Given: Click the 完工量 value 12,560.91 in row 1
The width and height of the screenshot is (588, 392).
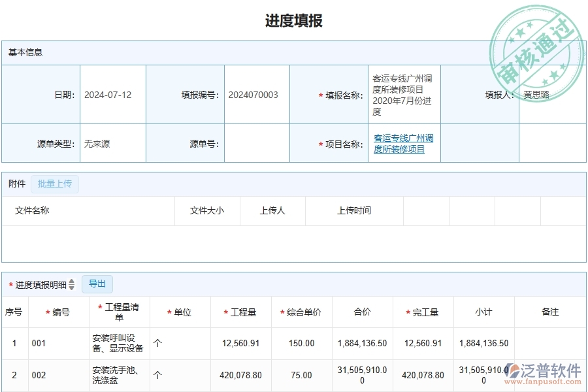Looking at the screenshot, I should tap(423, 343).
